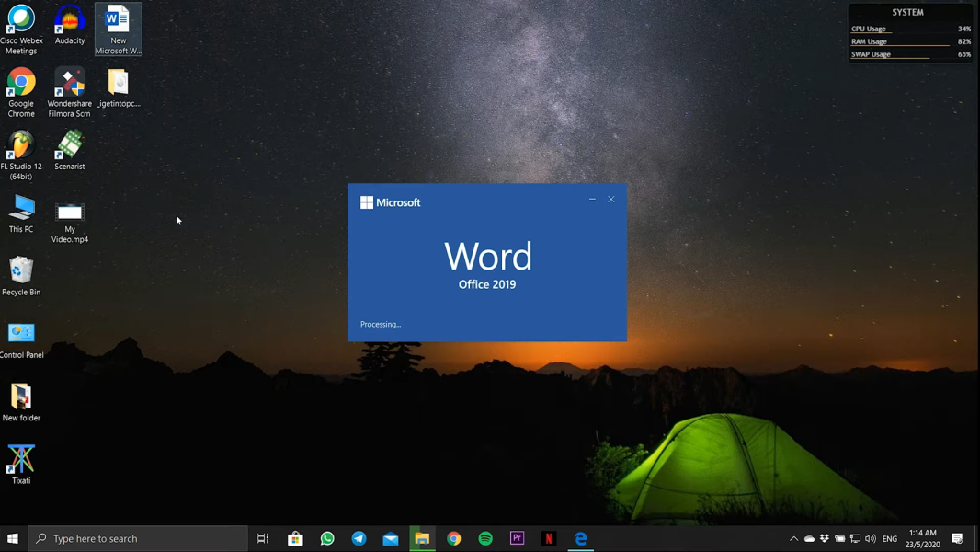The image size is (980, 552).
Task: Open Microsoft Store from taskbar
Action: point(295,538)
